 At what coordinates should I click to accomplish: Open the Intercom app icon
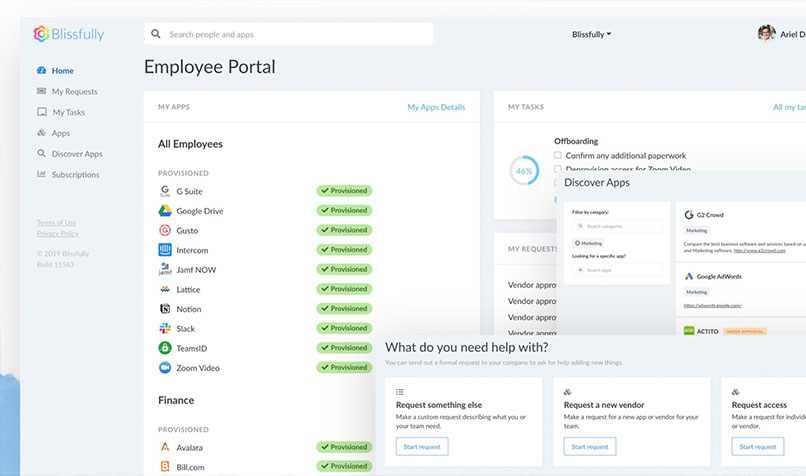point(165,250)
